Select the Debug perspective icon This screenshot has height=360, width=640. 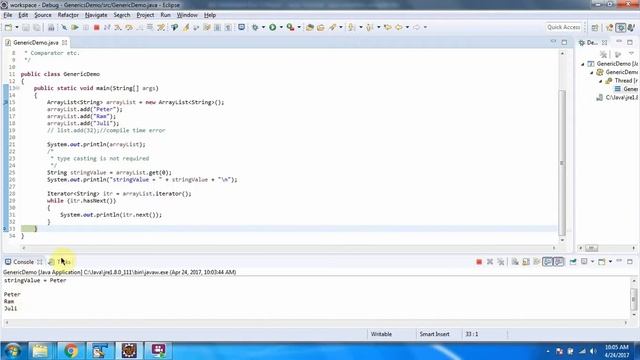[x=621, y=27]
